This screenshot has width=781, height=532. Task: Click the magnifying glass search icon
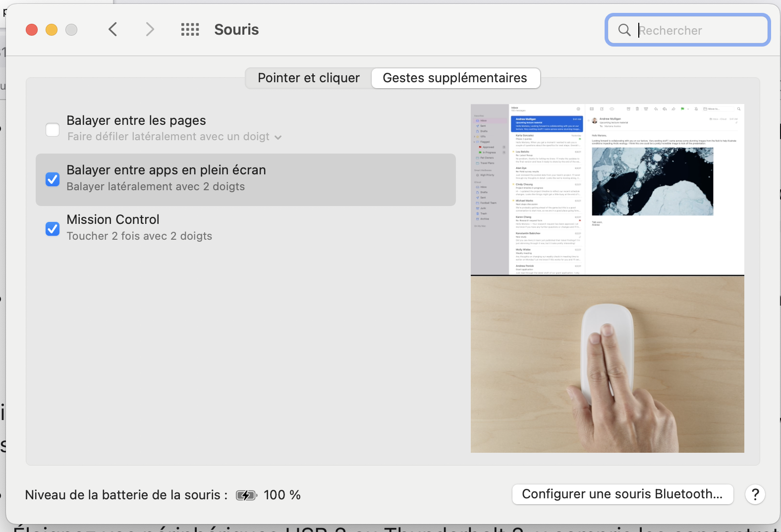pos(624,30)
